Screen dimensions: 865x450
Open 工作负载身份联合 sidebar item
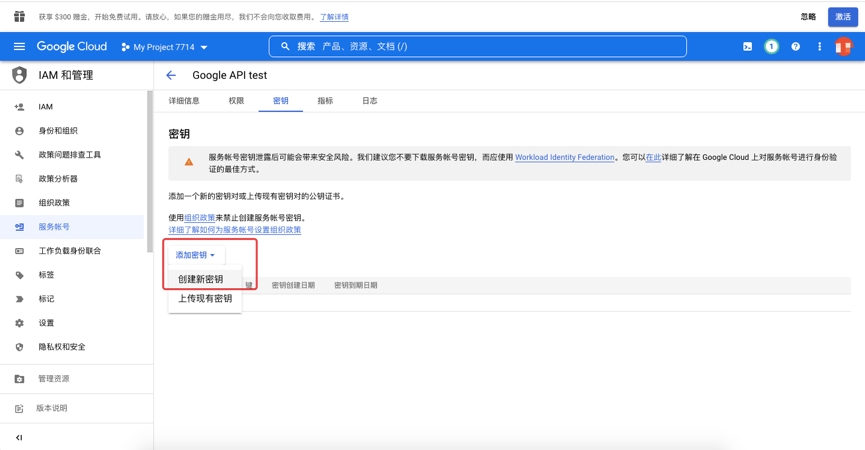72,251
